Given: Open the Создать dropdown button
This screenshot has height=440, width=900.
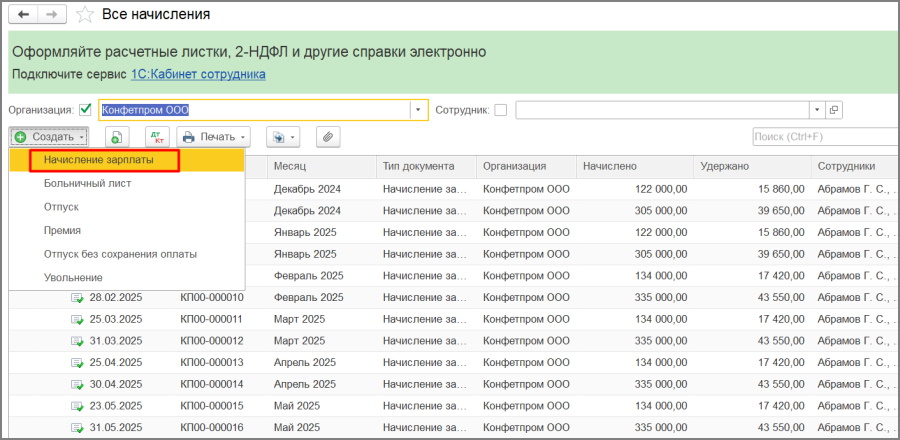Looking at the screenshot, I should tap(49, 137).
